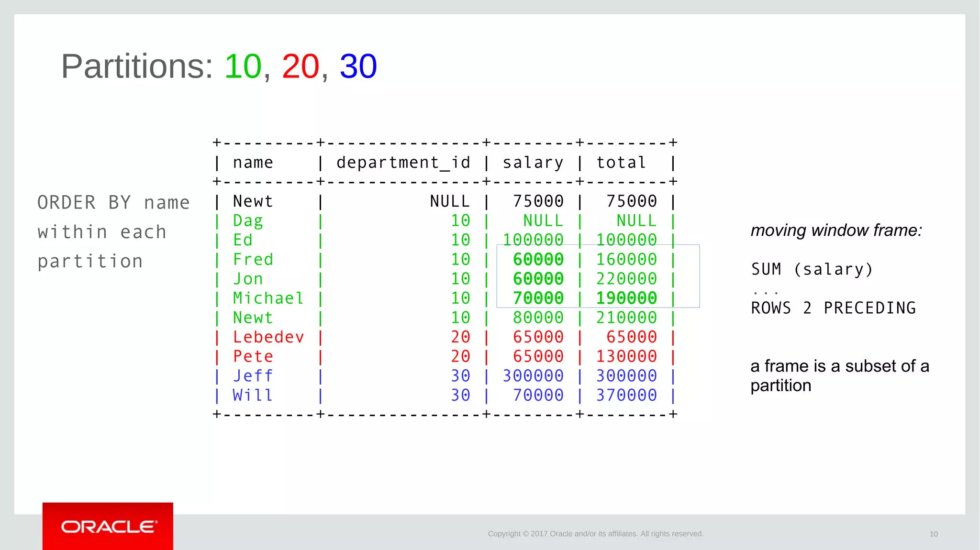This screenshot has height=550, width=980.
Task: Click 'SUM (salary)' text
Action: 812,269
